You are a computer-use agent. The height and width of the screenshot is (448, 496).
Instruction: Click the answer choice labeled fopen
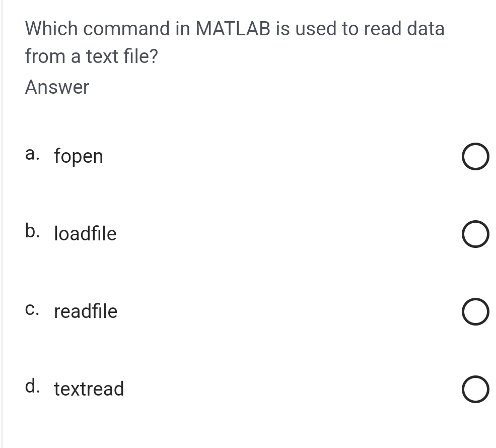click(79, 156)
